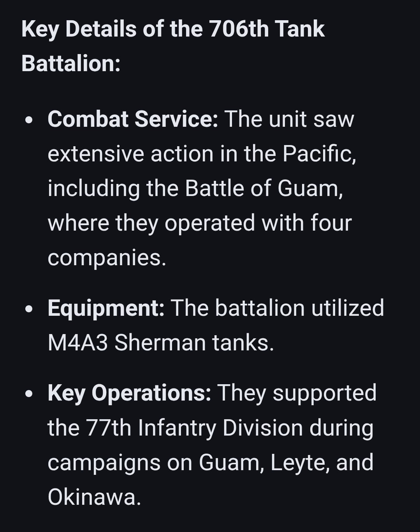This screenshot has width=420, height=532.
Task: Click the bullet dot beside Key Operations
Action: pyautogui.click(x=28, y=394)
